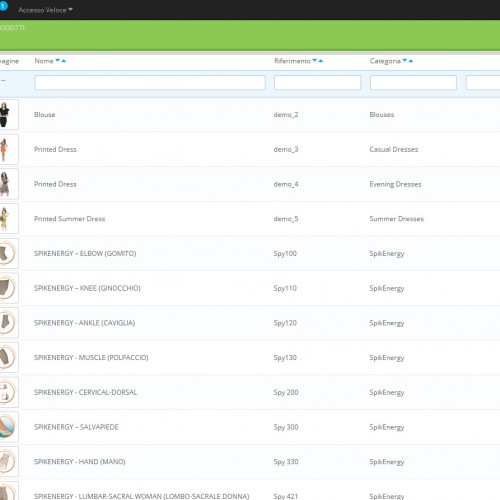Click reference cell Spy 330

286,462
